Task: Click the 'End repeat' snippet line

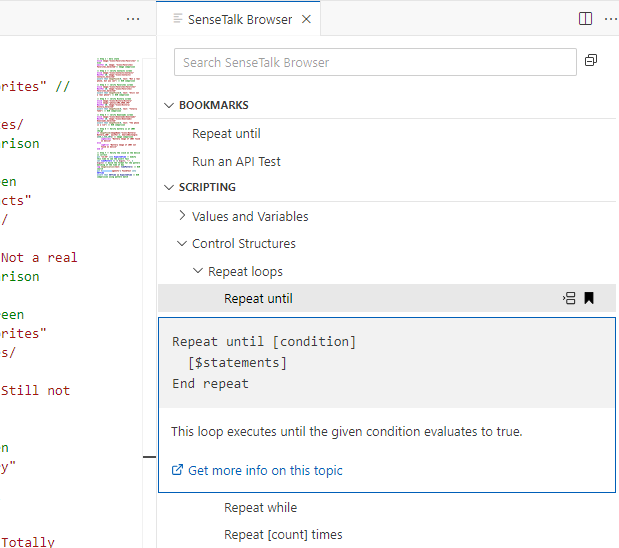Action: pyautogui.click(x=210, y=383)
